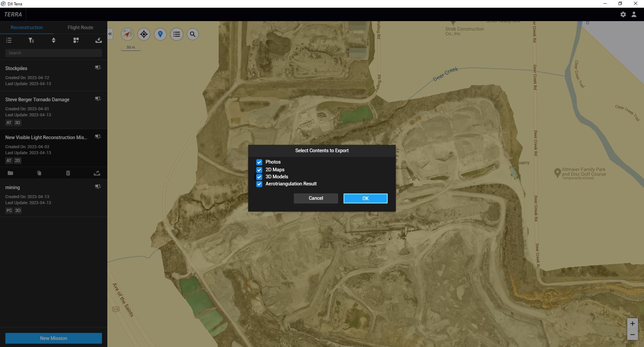Click the map style compass icon

(x=127, y=34)
